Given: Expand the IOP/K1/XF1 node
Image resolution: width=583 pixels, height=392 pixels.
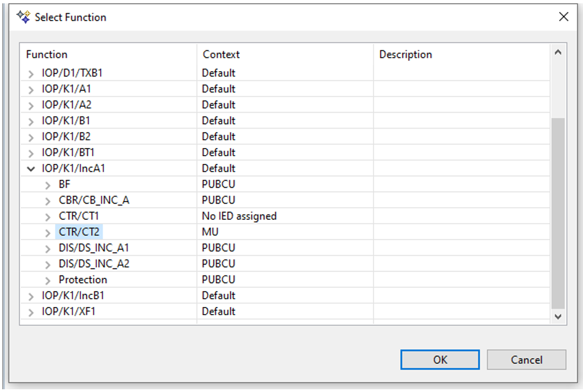Looking at the screenshot, I should (x=31, y=312).
